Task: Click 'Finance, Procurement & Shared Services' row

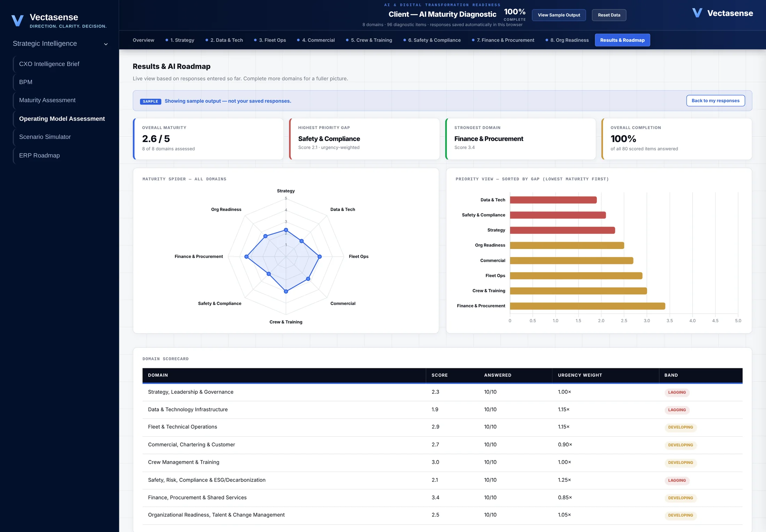Action: pyautogui.click(x=442, y=498)
